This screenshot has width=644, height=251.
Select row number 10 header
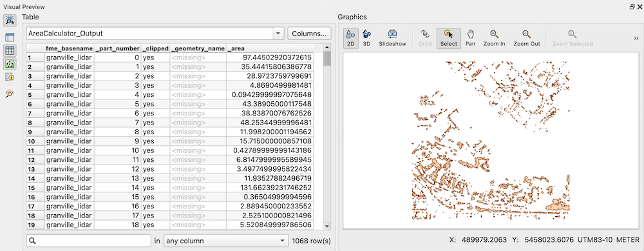35,141
